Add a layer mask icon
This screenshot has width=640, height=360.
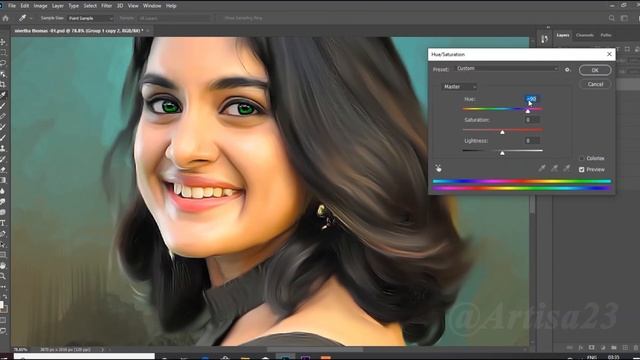point(591,347)
